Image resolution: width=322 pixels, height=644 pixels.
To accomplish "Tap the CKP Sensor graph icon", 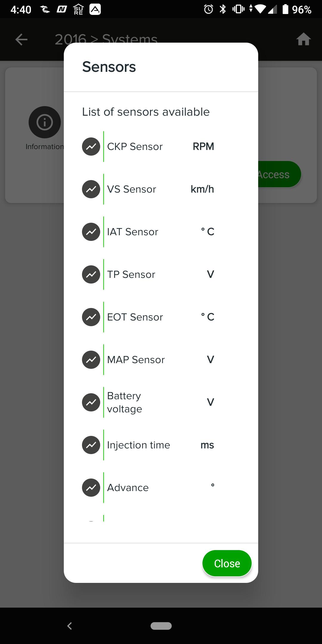I will pos(91,146).
